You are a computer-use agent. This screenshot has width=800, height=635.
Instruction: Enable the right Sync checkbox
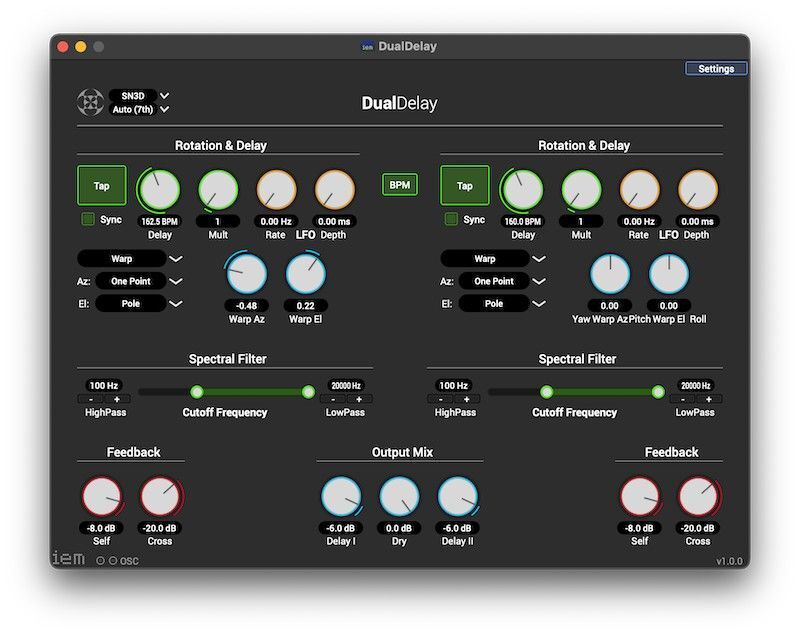[452, 219]
